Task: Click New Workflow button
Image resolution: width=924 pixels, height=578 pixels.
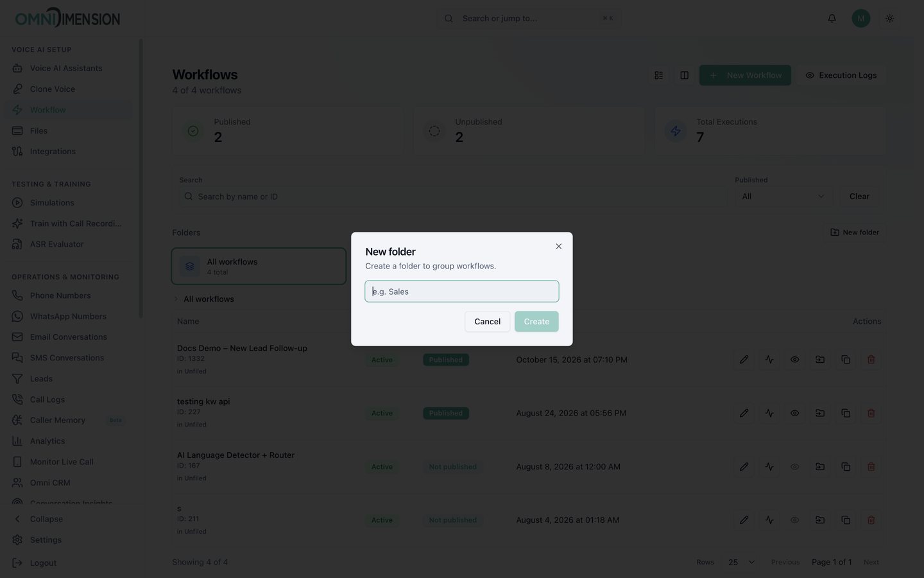Action: coord(745,75)
